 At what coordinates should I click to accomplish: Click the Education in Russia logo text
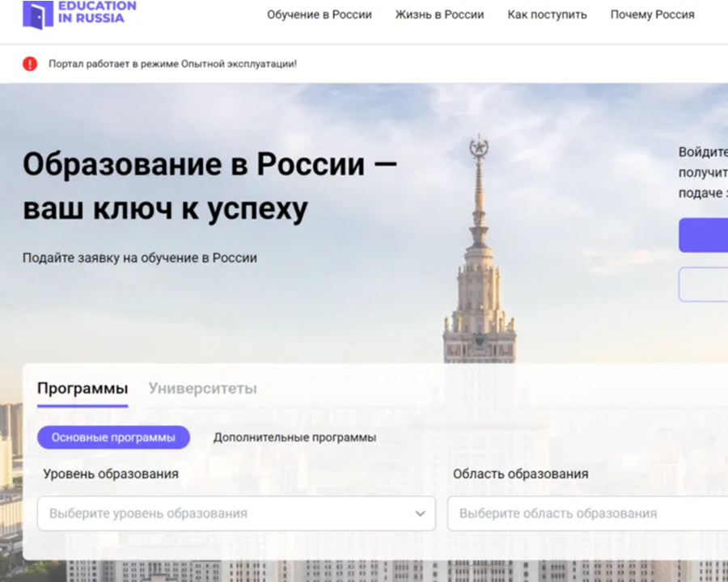pyautogui.click(x=96, y=12)
